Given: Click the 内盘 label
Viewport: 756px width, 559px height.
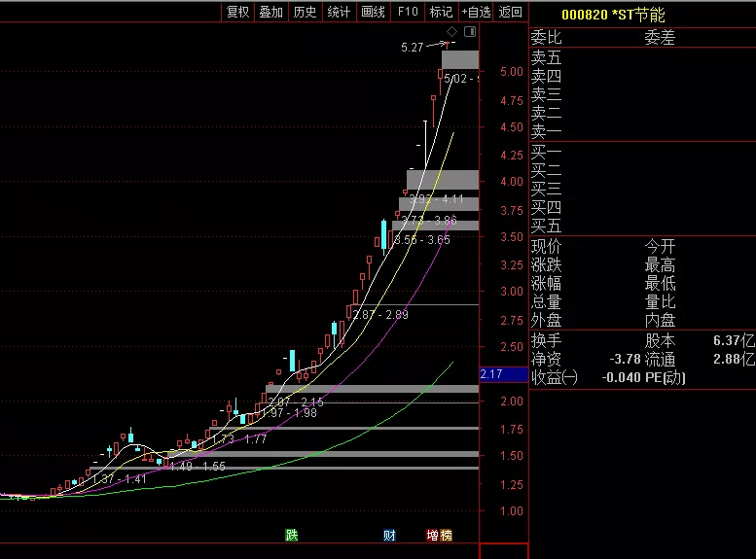Looking at the screenshot, I should tap(660, 320).
